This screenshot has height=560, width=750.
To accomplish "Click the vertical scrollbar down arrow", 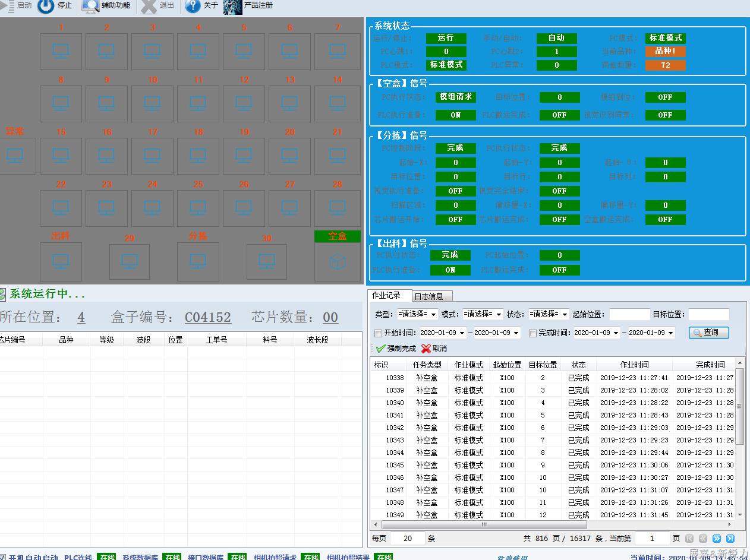I will pos(740,515).
